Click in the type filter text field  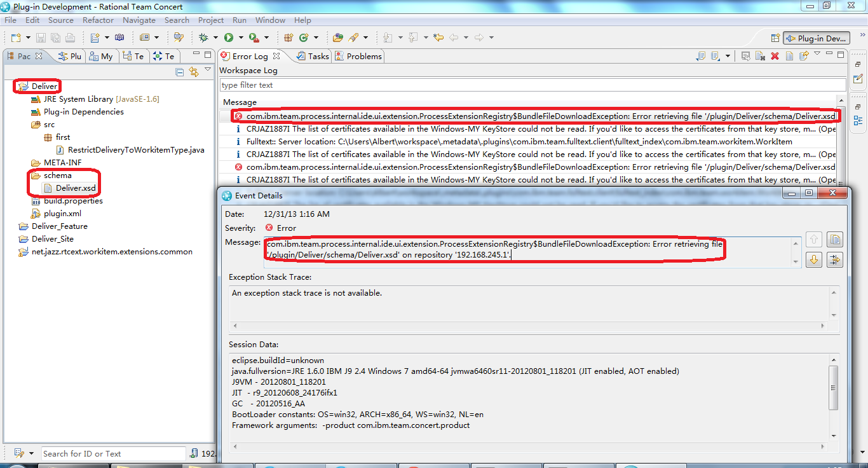tap(532, 85)
